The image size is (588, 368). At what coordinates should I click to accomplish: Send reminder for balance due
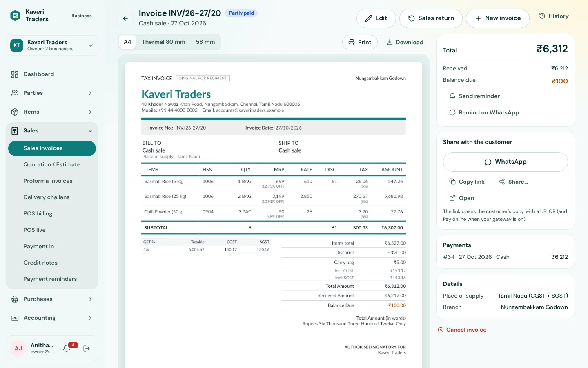[x=474, y=96]
